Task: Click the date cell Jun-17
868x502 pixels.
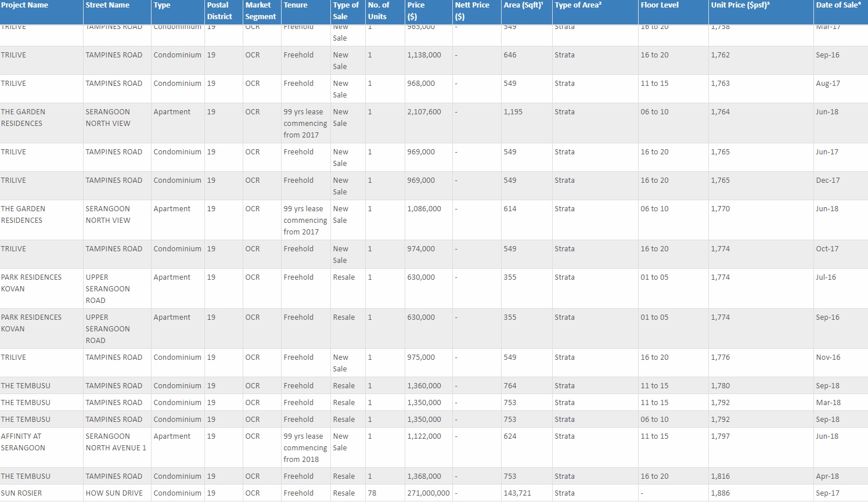Action: [x=827, y=152]
